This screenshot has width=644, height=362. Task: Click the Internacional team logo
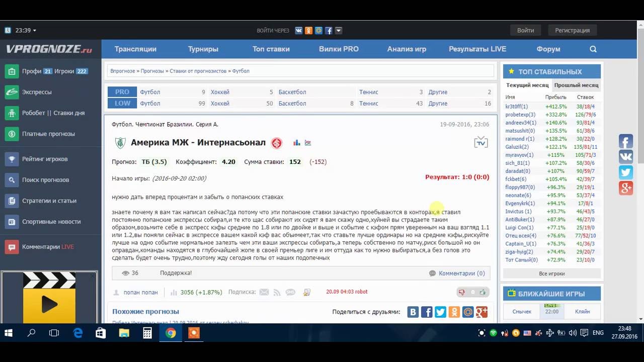277,143
